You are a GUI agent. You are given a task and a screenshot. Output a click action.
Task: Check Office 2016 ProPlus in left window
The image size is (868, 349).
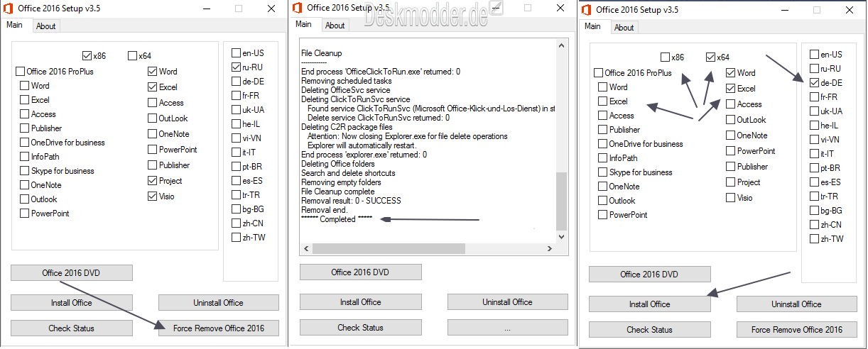[x=20, y=72]
